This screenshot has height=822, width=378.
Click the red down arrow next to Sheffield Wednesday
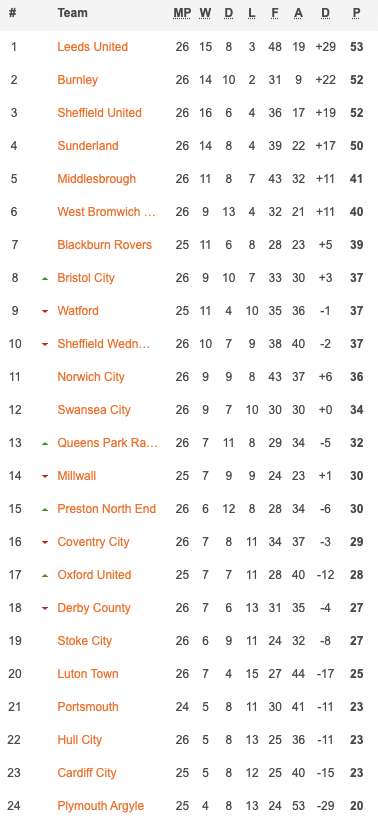pos(45,344)
